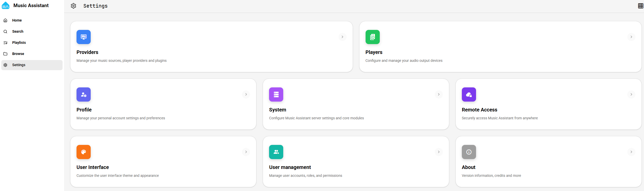Click the Music Assistant logo
Screen dimensions: 644x191
[x=6, y=6]
